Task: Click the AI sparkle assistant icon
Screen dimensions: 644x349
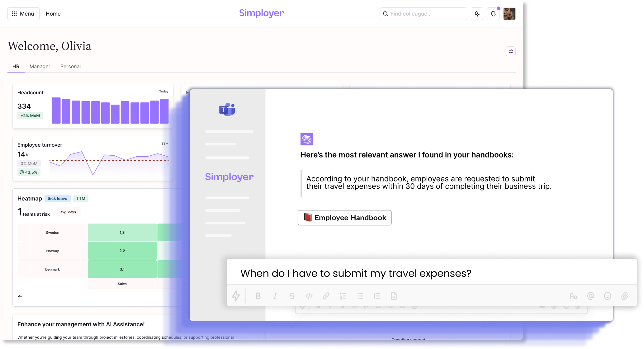Action: pyautogui.click(x=477, y=14)
